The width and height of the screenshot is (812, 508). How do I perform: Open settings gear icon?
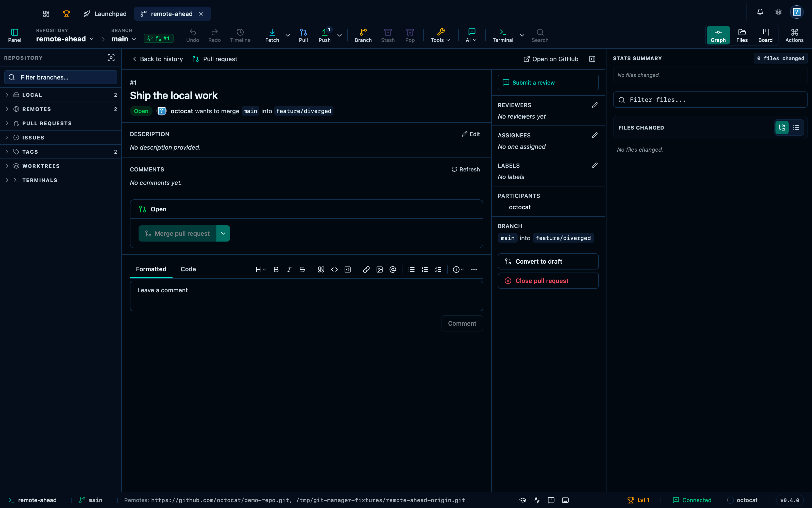tap(779, 12)
